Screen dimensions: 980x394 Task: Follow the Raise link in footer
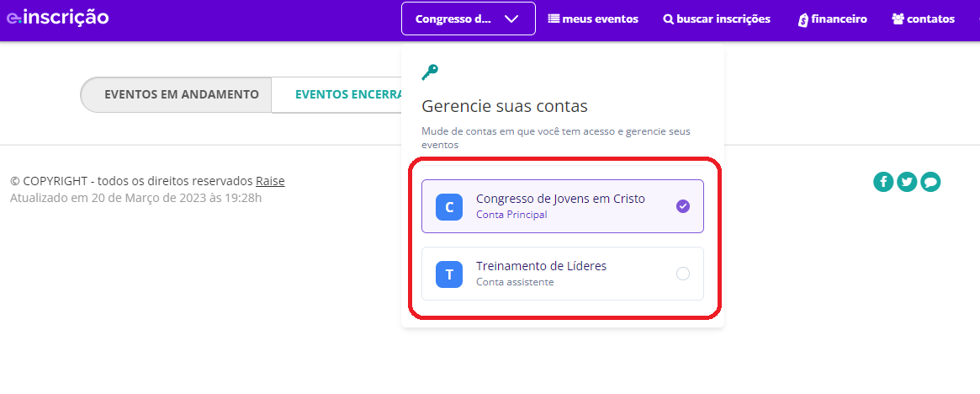270,181
